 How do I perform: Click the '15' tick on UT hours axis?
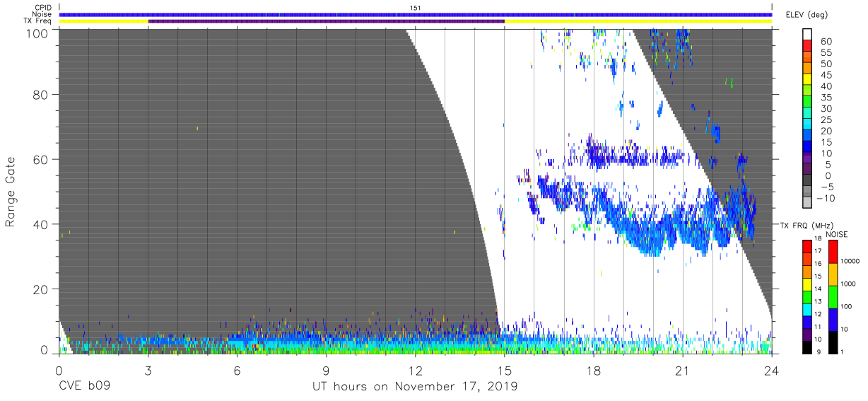coord(505,370)
